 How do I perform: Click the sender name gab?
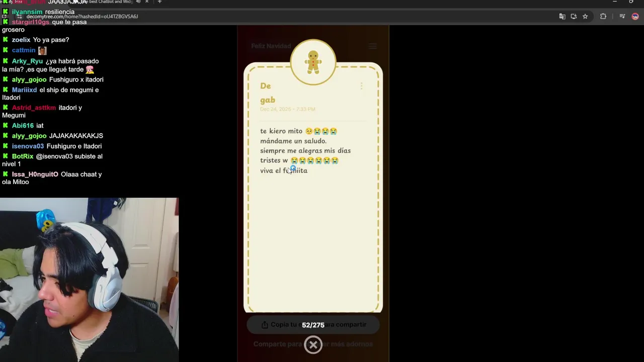click(268, 100)
